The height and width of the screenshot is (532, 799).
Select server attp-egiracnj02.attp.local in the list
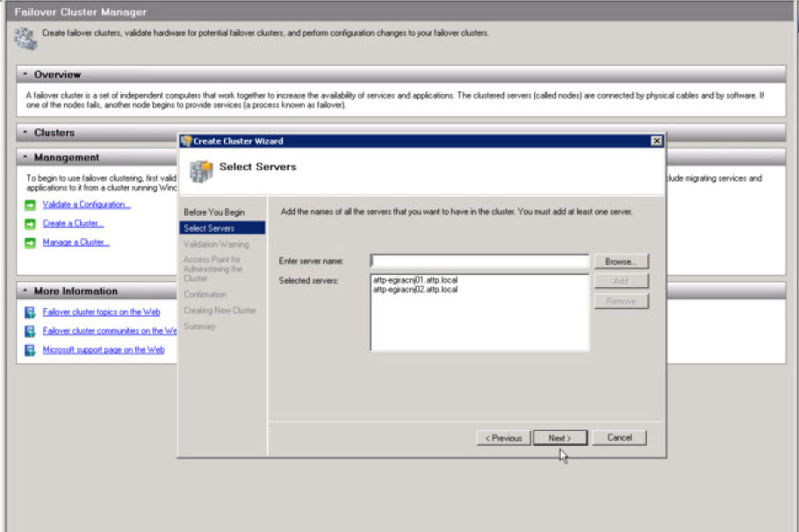(415, 290)
